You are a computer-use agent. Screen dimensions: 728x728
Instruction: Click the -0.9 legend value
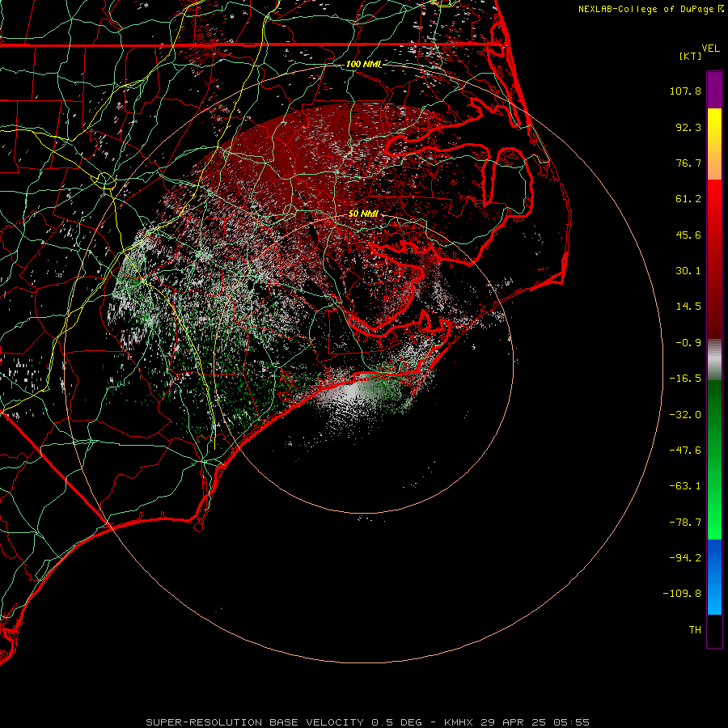point(688,343)
